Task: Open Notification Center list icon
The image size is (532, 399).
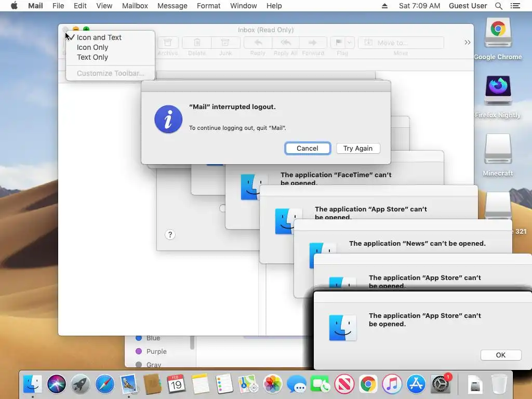Action: click(515, 6)
